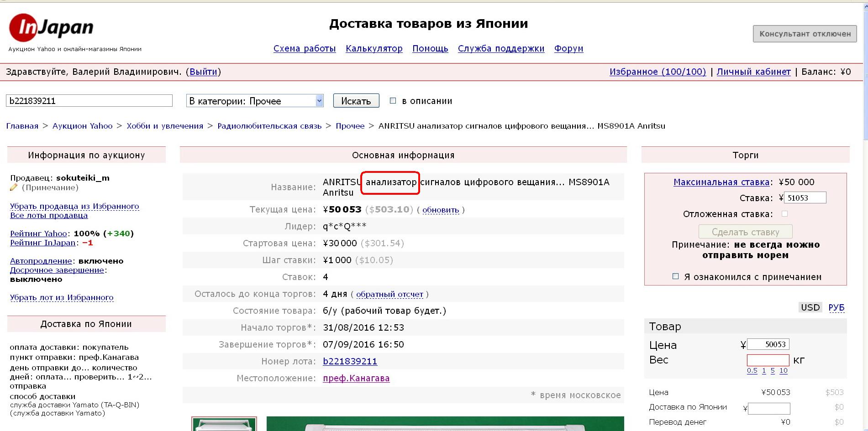Focus the Вес weight input field
The width and height of the screenshot is (868, 431).
pos(768,360)
